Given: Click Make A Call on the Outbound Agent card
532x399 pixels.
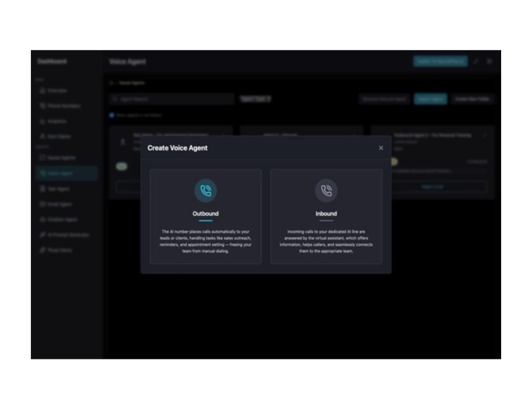Looking at the screenshot, I should click(432, 187).
